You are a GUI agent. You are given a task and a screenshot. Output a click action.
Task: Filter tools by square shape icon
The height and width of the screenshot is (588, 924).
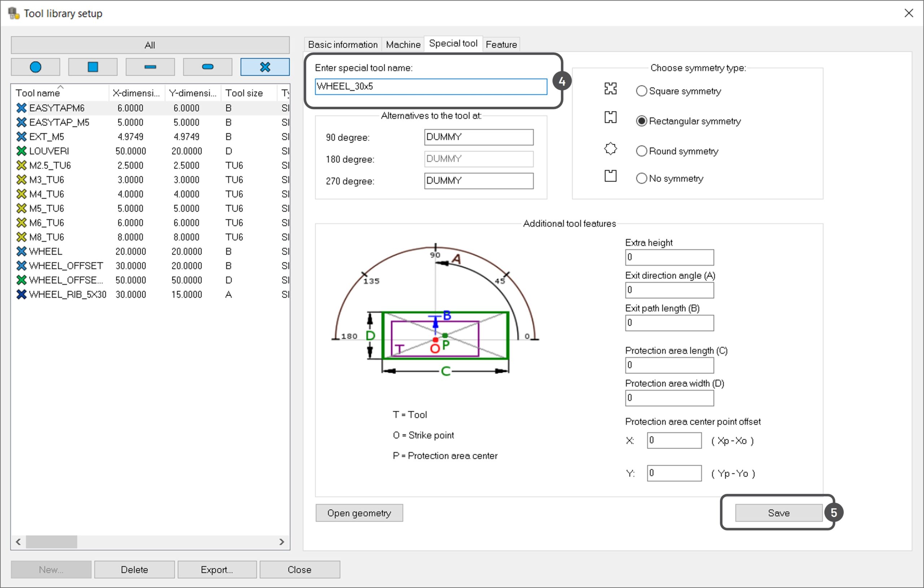93,67
